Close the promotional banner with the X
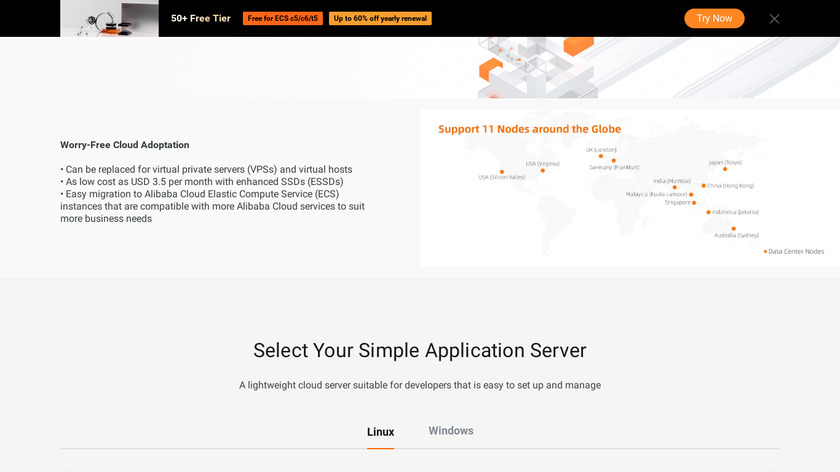The image size is (840, 472). (774, 18)
